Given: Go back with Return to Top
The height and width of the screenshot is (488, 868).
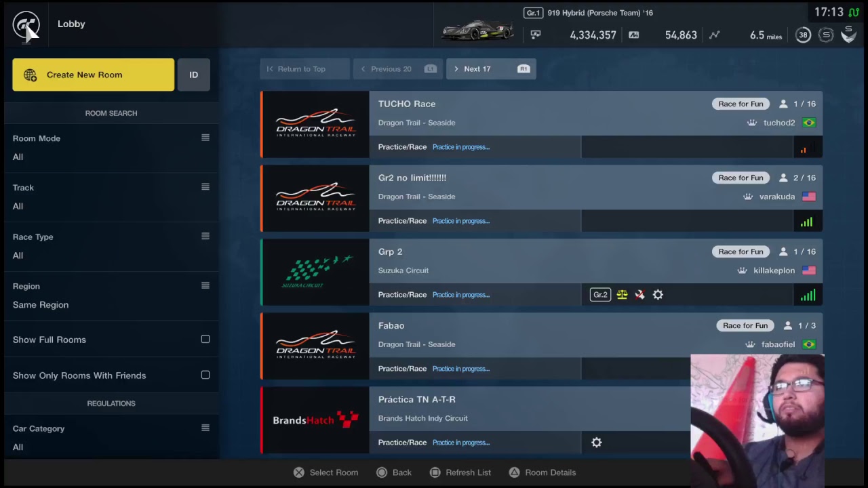Looking at the screenshot, I should [x=304, y=68].
